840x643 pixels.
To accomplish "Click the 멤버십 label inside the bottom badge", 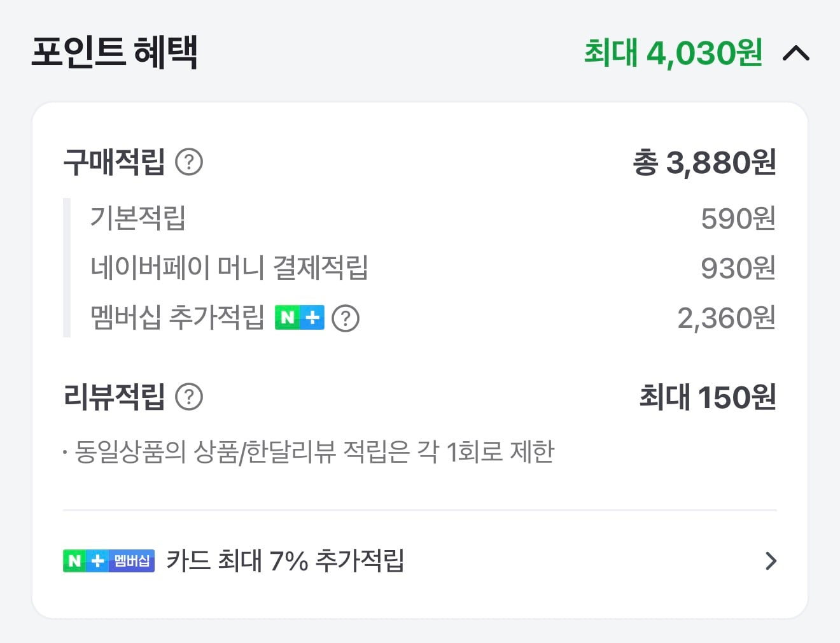I will [132, 561].
